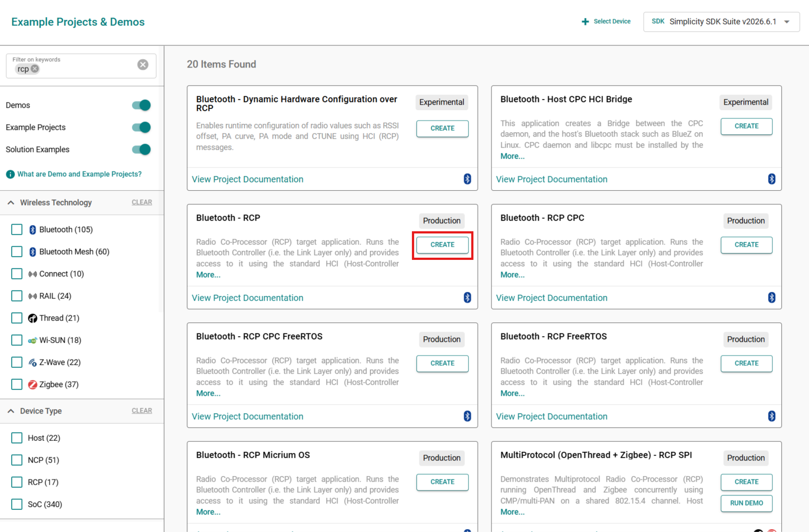Click Bluetooth icon on Bluetooth - RCP card
This screenshot has height=532, width=809.
[467, 298]
